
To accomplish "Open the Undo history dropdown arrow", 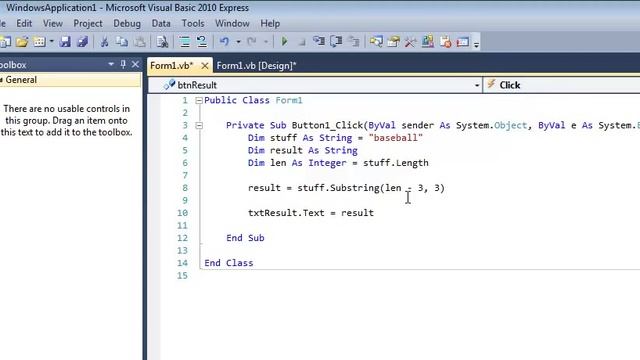I will pyautogui.click(x=238, y=42).
